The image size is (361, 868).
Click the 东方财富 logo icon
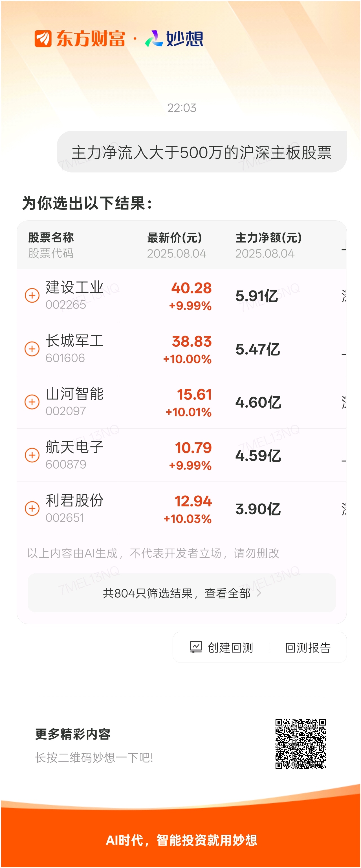[x=43, y=38]
